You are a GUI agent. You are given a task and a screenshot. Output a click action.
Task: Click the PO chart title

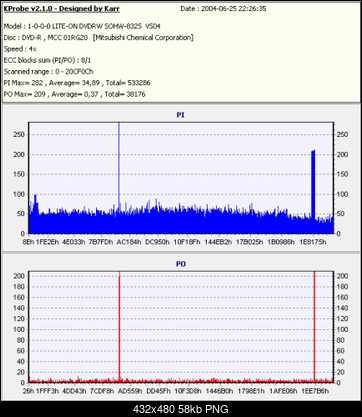(180, 264)
